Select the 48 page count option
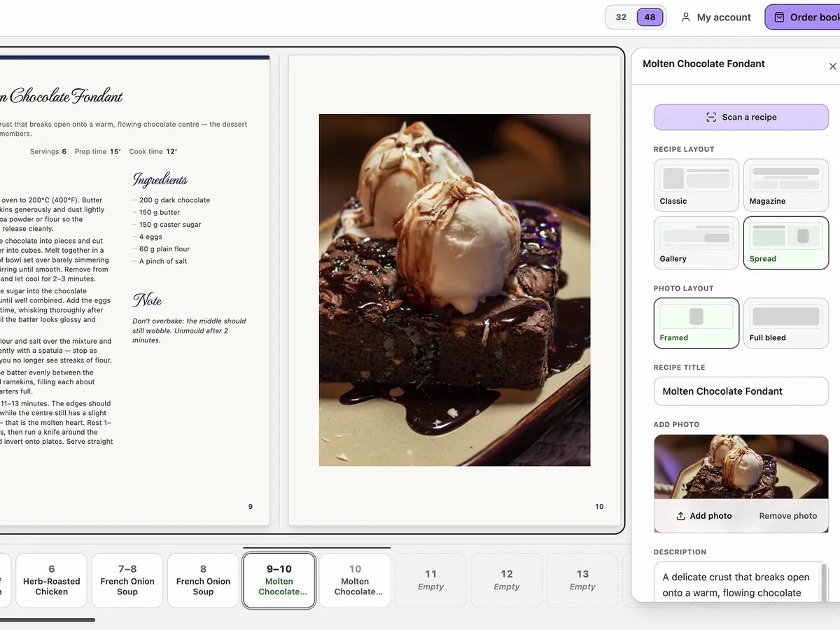 [650, 17]
